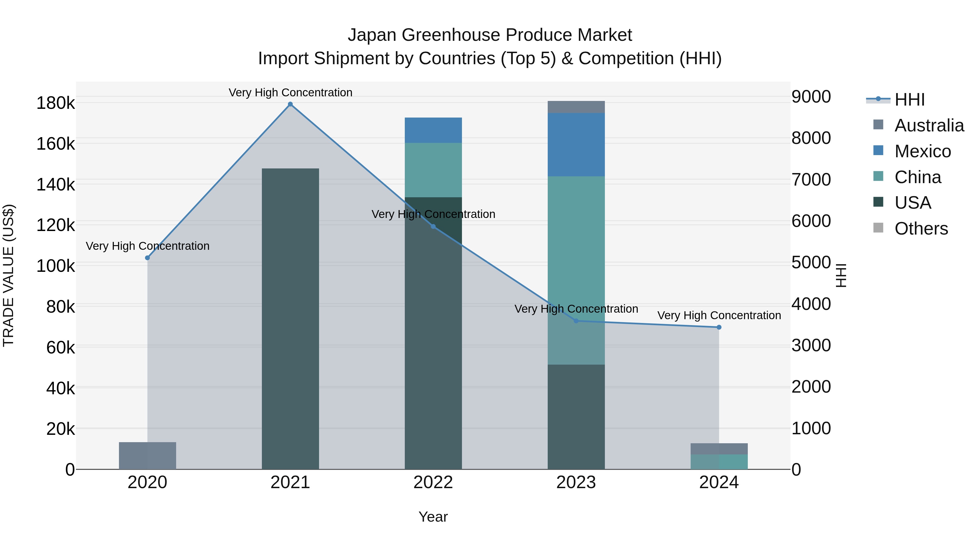Click Very High Concentration label above 2020

coord(148,246)
